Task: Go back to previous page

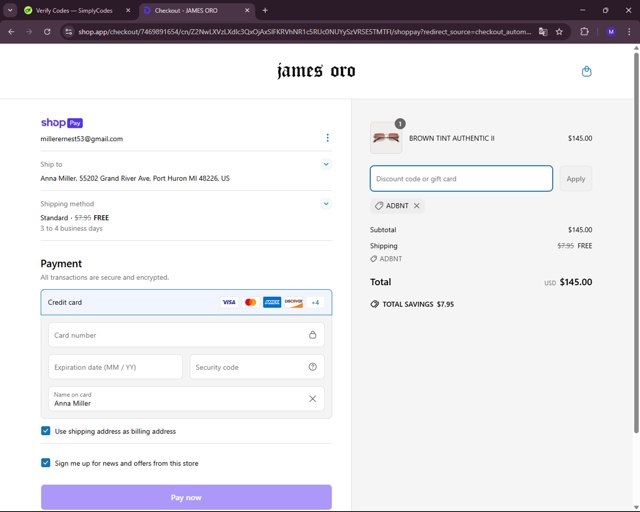Action: 11,32
